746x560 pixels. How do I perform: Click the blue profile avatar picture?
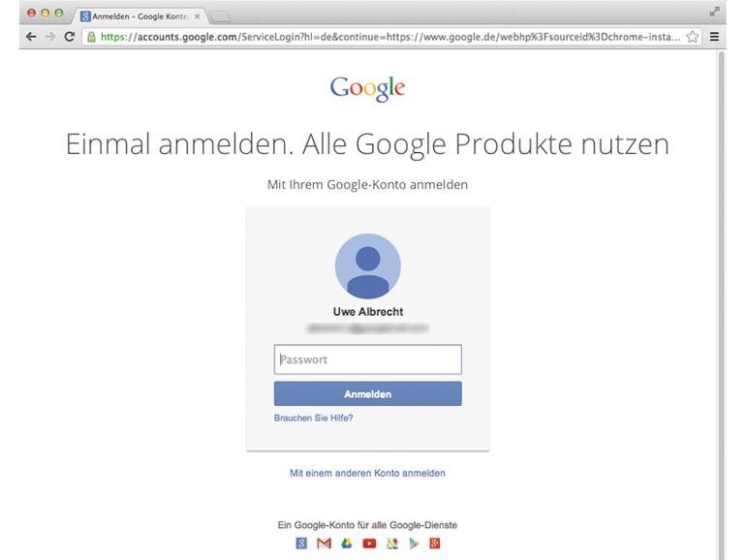point(368,266)
